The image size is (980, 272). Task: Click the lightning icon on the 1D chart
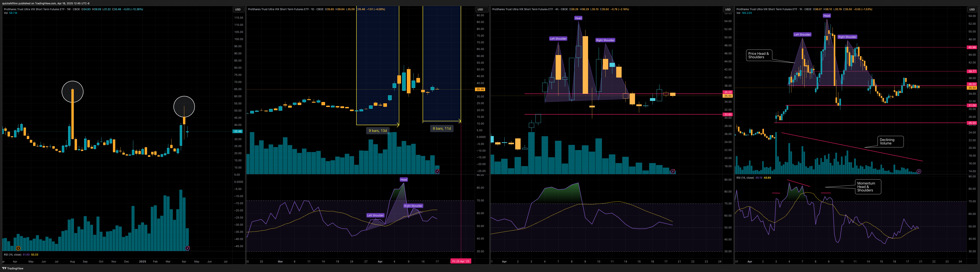point(437,172)
